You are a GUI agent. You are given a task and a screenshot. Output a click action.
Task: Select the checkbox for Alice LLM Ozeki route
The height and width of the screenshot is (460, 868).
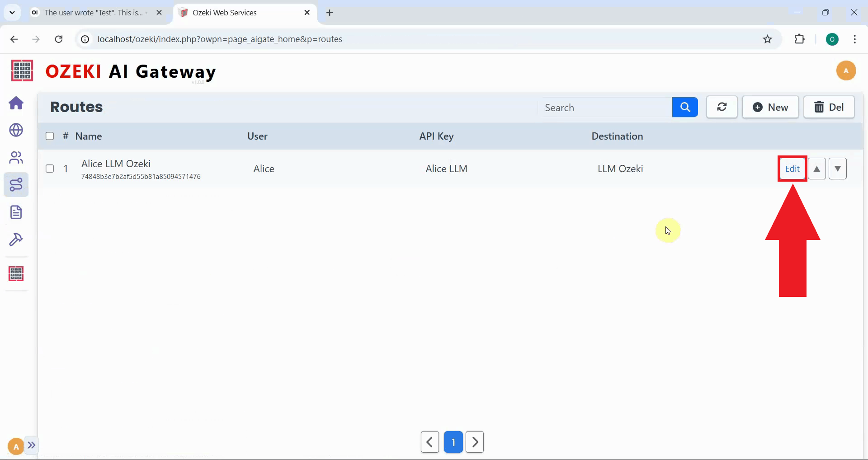click(x=50, y=169)
